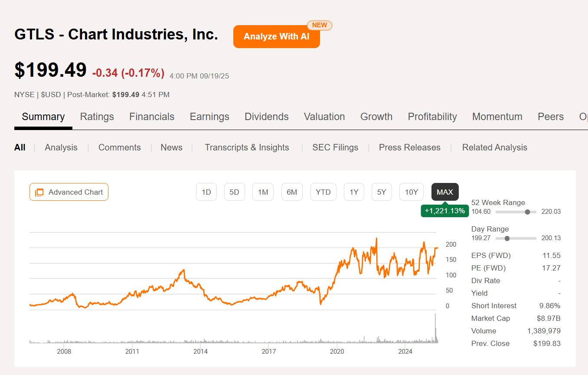Viewport: 588px width, 375px height.
Task: Switch to the Momentum tab
Action: (x=497, y=117)
